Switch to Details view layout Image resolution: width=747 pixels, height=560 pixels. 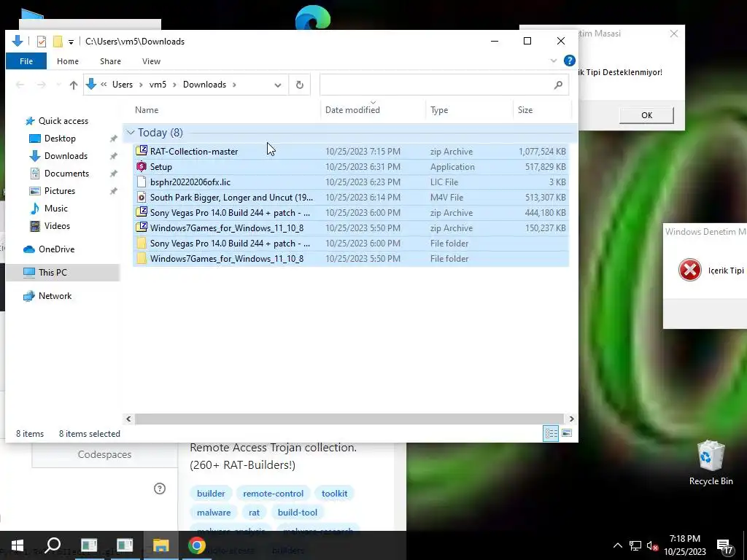pos(551,433)
